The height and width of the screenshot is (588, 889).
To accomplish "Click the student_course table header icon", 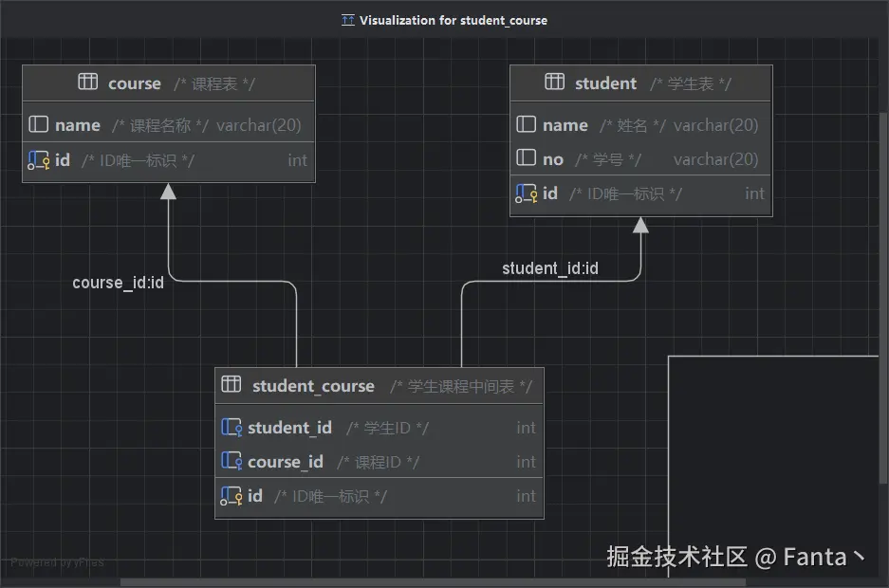I will [232, 384].
